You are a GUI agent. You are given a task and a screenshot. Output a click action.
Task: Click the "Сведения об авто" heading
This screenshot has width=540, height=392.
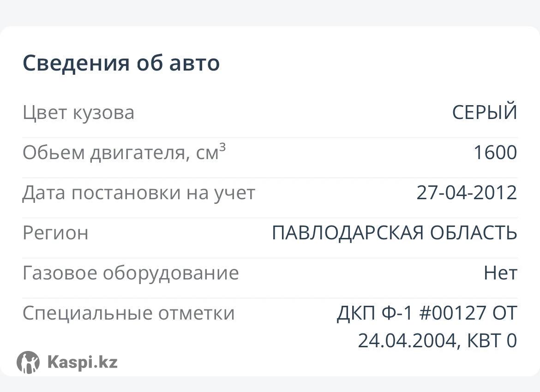point(121,63)
